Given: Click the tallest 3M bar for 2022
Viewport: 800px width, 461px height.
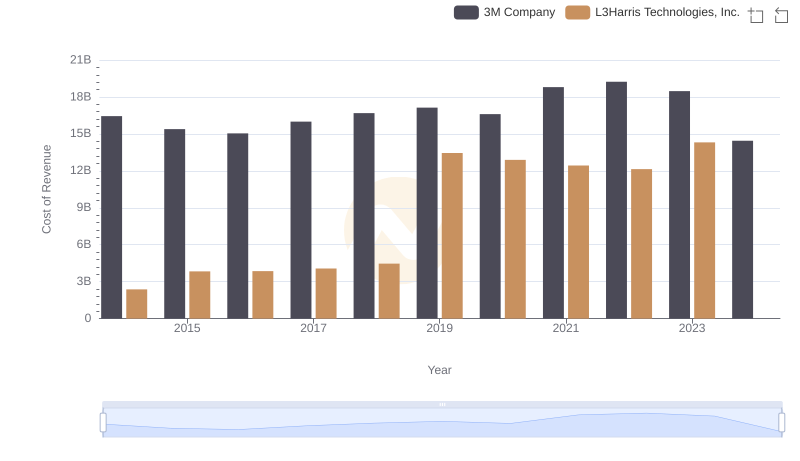Looking at the screenshot, I should click(616, 200).
